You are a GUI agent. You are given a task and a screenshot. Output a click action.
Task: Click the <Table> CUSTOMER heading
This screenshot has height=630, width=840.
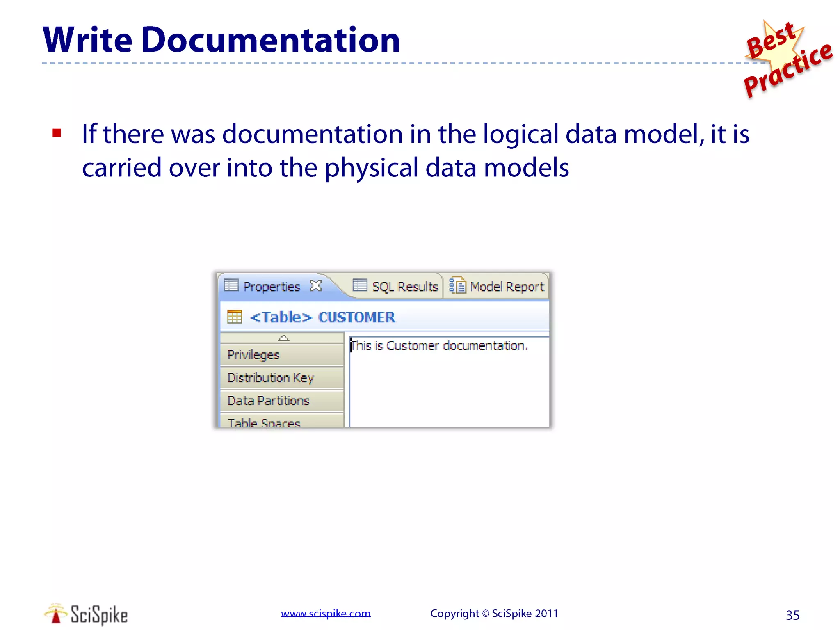(322, 317)
